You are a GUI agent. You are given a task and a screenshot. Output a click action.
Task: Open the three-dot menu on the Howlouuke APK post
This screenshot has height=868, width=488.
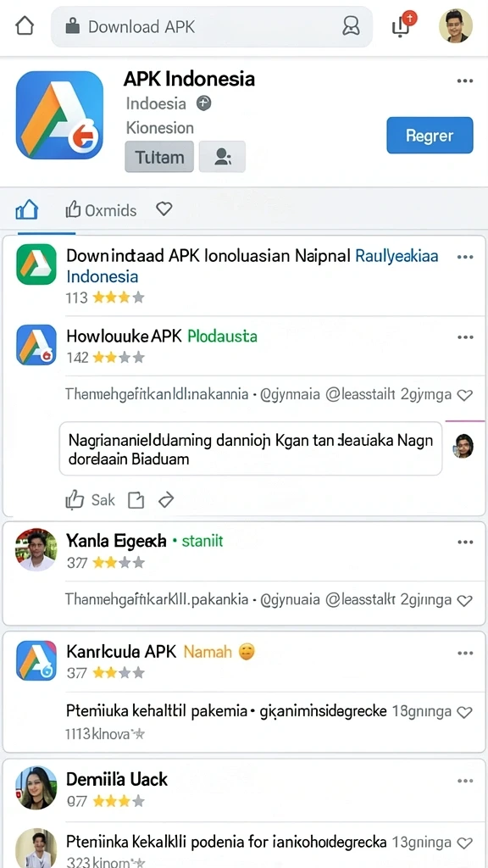click(x=465, y=337)
